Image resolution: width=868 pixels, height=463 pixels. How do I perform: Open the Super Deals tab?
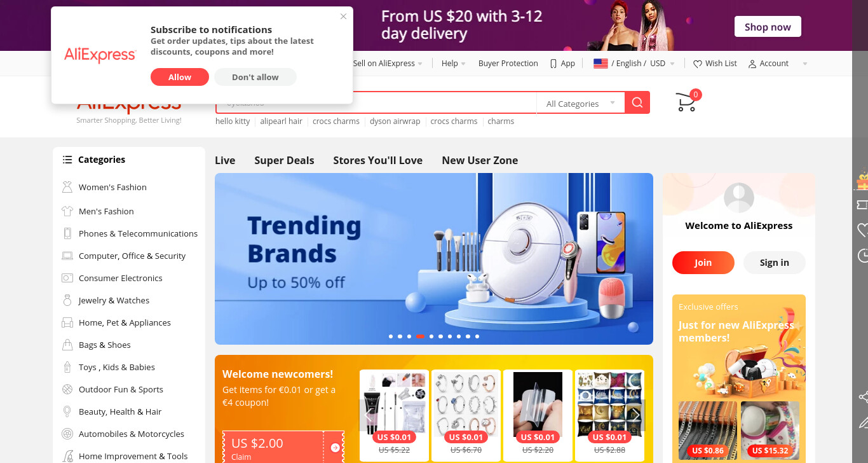click(x=284, y=160)
